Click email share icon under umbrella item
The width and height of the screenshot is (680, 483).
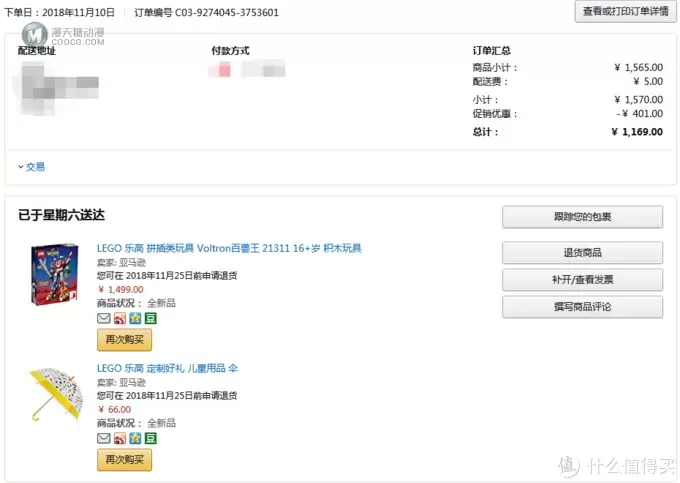point(104,438)
